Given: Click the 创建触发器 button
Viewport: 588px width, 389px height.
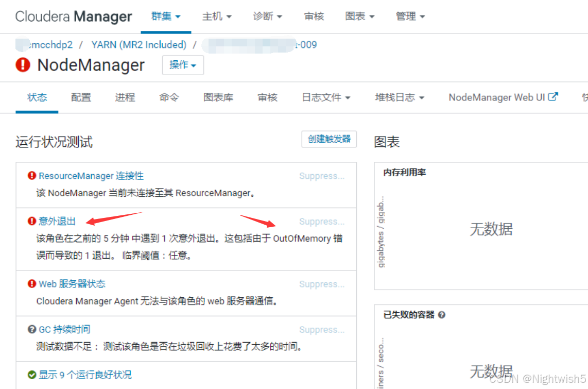Looking at the screenshot, I should [x=329, y=139].
